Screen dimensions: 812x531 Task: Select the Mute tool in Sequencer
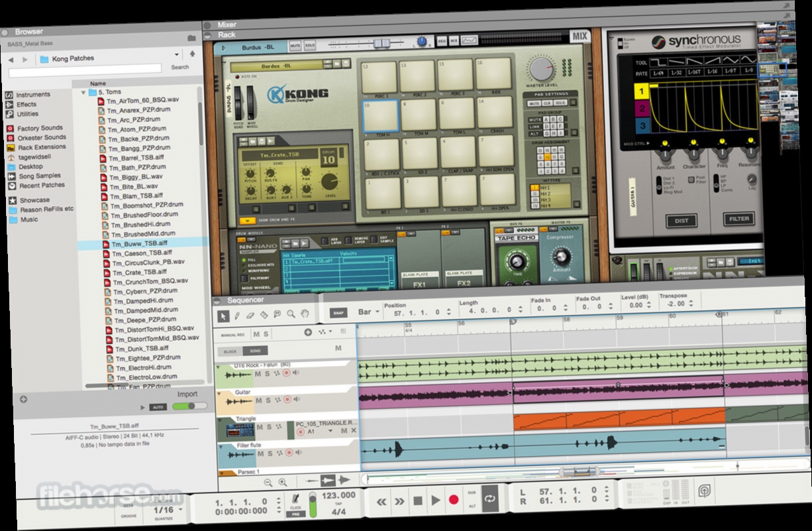pos(278,314)
